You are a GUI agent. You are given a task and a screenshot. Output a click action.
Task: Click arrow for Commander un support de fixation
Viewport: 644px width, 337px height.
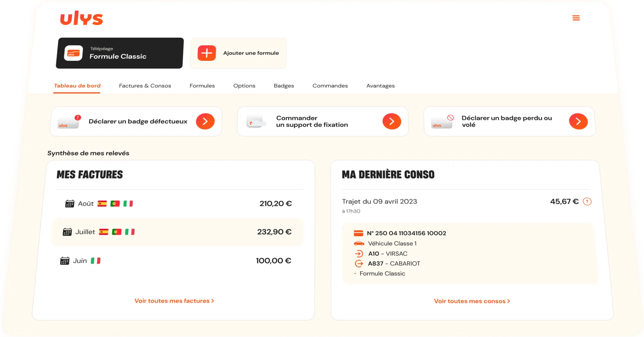point(391,121)
